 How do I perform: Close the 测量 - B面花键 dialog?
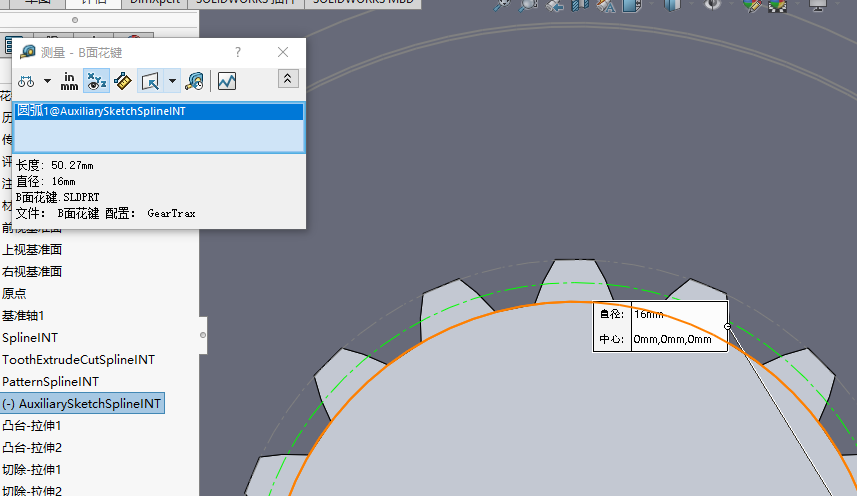click(283, 52)
